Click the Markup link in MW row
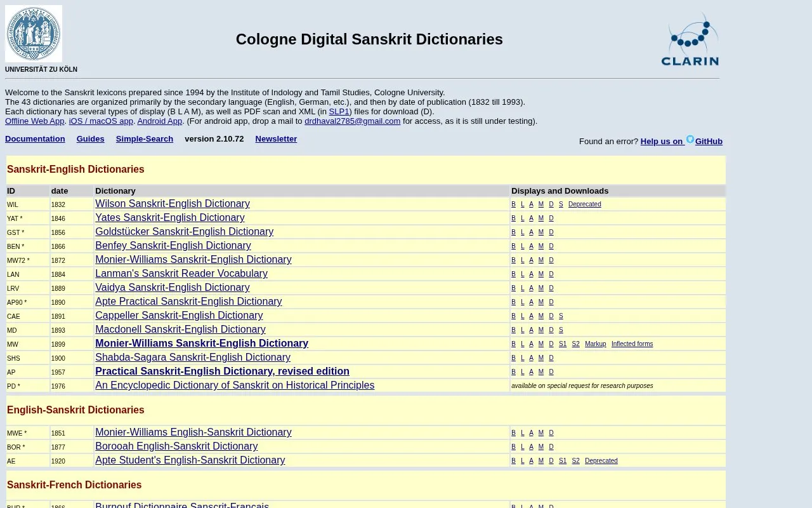Viewport: 812px width, 508px height. 596,344
